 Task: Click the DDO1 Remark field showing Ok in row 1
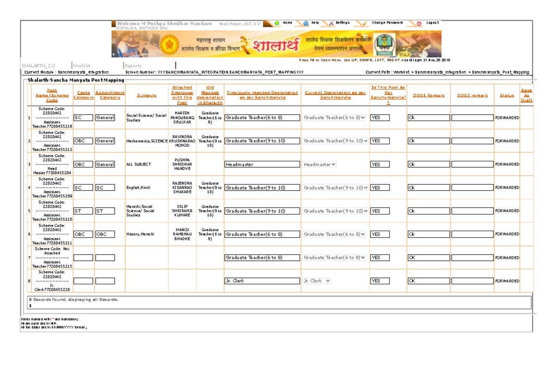429,117
